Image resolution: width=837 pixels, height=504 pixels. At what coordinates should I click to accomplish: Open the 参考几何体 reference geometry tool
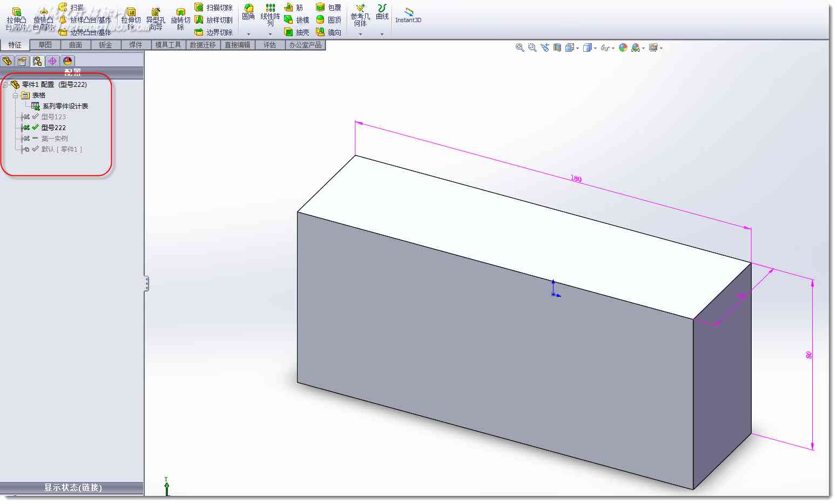(360, 15)
